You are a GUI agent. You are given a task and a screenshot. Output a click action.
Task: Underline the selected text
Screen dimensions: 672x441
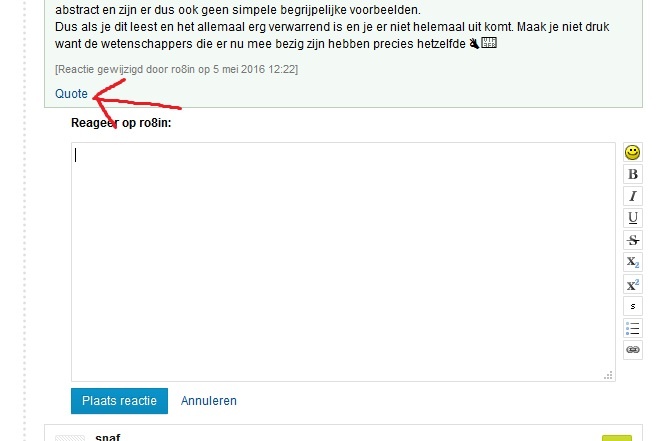pyautogui.click(x=633, y=218)
